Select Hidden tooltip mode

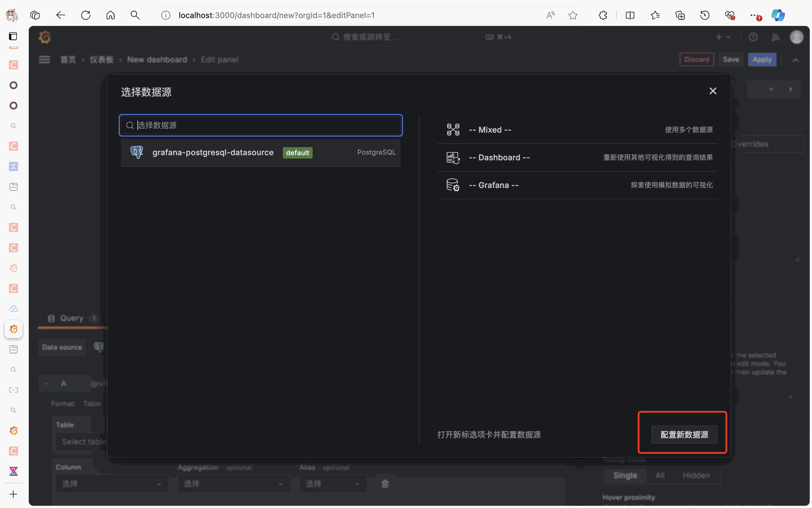click(696, 475)
